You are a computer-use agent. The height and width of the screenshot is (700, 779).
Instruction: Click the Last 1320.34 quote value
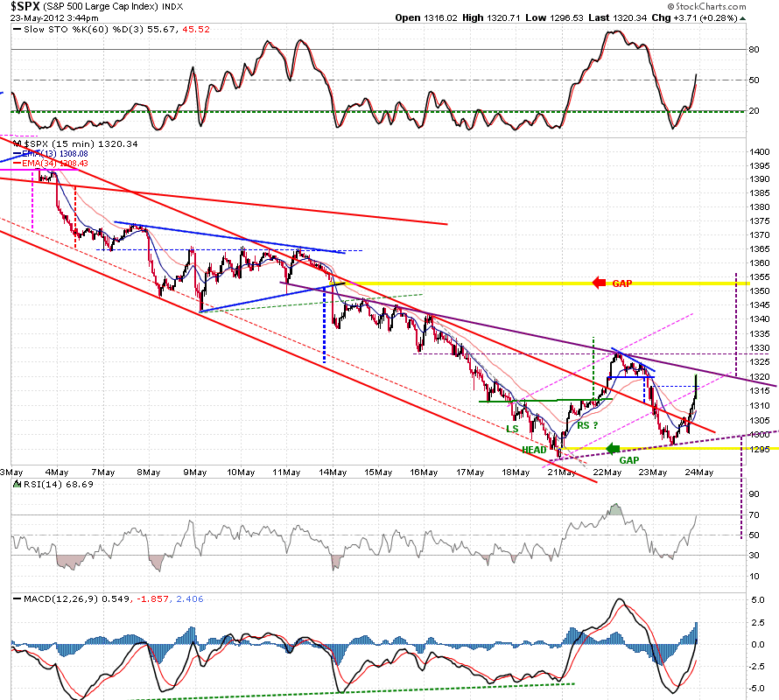pos(618,17)
